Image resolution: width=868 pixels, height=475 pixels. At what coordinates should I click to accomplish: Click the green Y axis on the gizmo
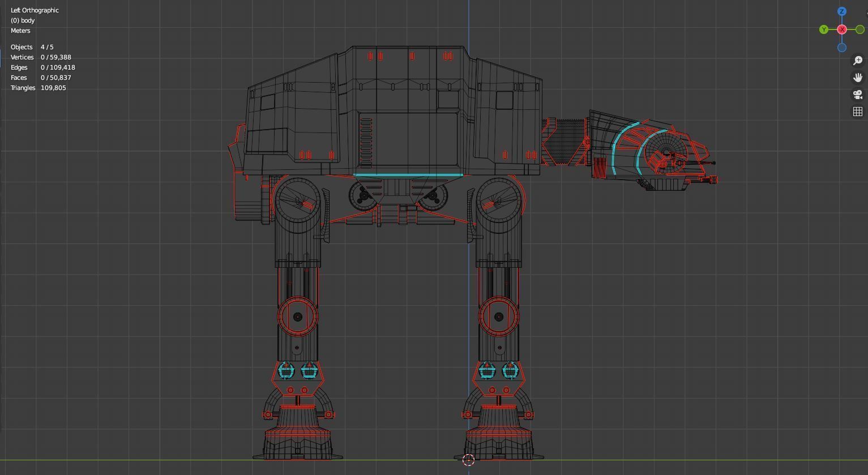[824, 29]
